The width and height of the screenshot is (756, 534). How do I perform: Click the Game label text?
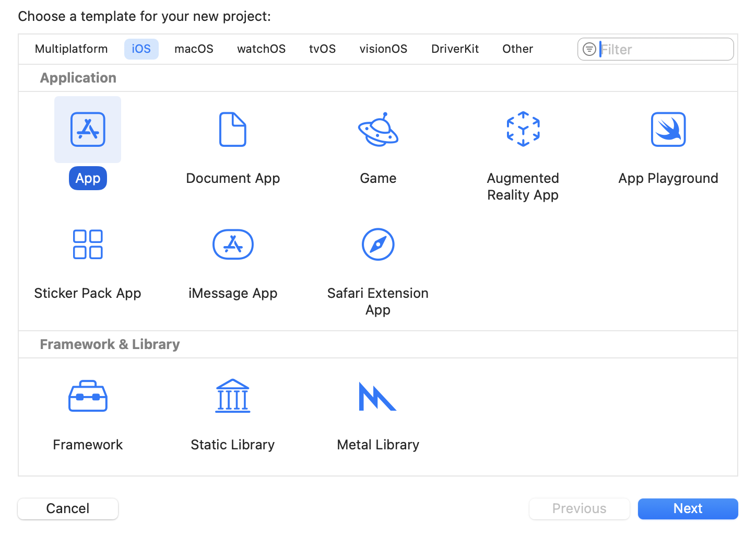click(378, 178)
